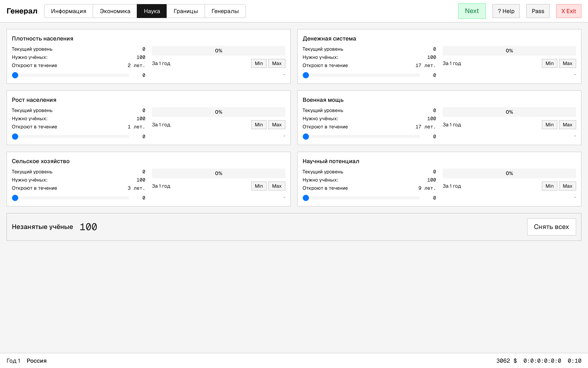Image resolution: width=588 pixels, height=368 pixels.
Task: Click the Плотность населения scientists slider
Action: coord(70,75)
